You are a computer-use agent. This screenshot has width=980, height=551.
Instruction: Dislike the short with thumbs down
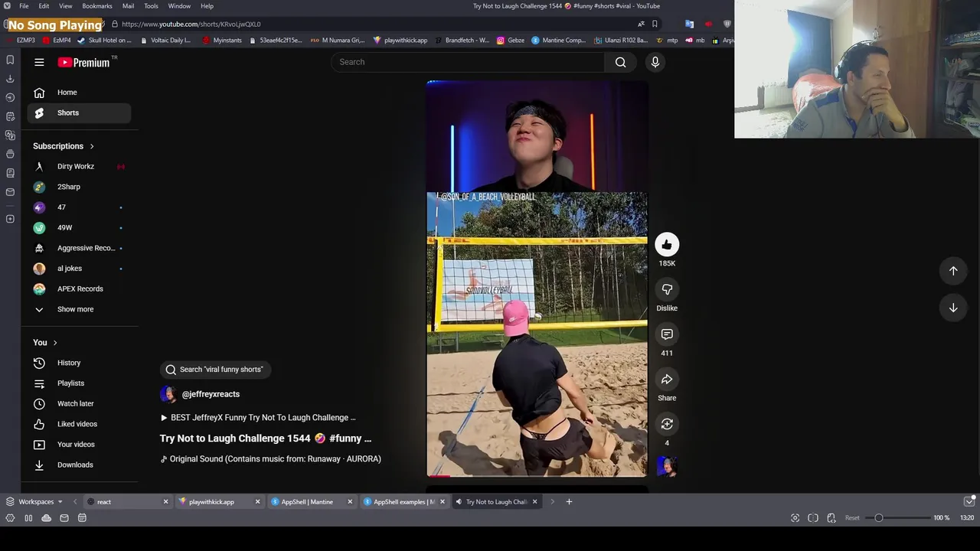point(667,289)
